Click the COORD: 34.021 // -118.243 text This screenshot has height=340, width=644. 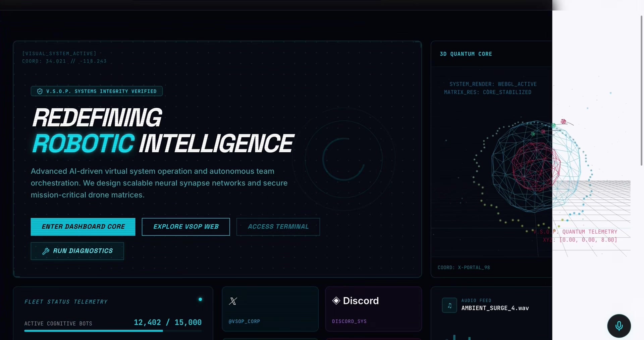point(64,61)
